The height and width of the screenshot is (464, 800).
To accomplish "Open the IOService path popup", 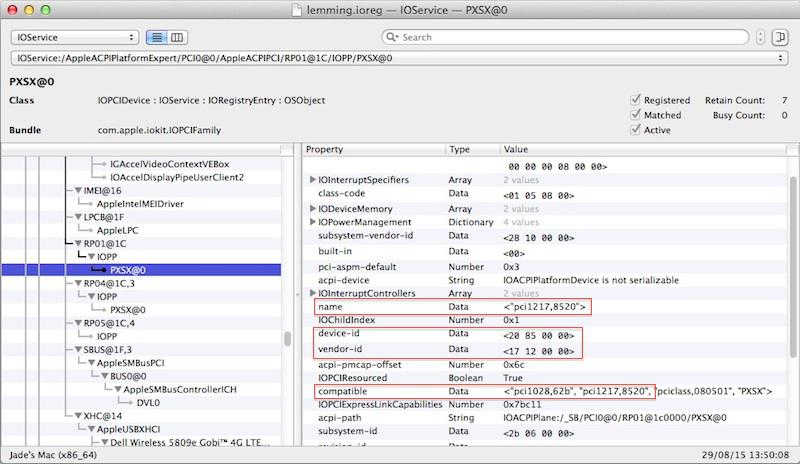I will pos(398,58).
